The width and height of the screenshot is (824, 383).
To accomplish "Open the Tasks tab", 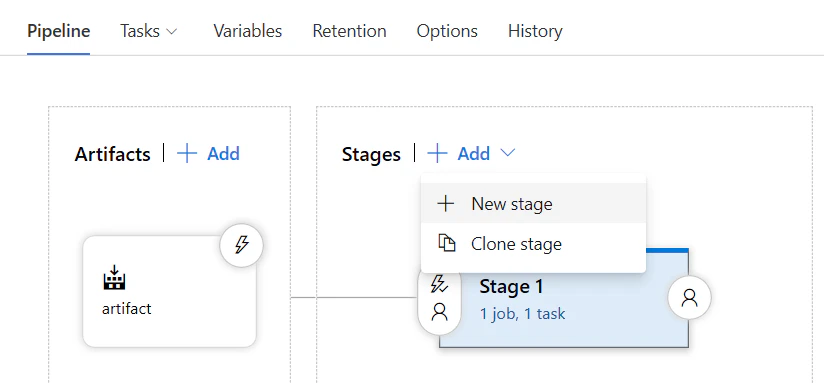I will [140, 31].
